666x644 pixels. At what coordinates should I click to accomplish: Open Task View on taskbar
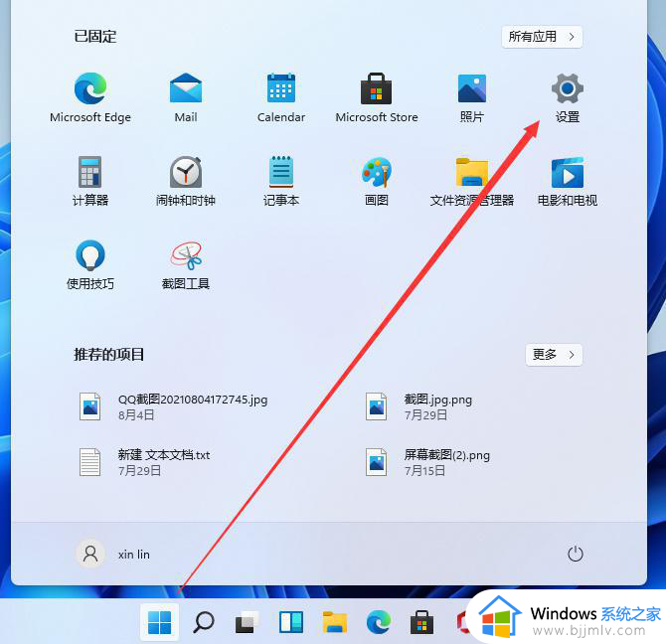pyautogui.click(x=248, y=622)
